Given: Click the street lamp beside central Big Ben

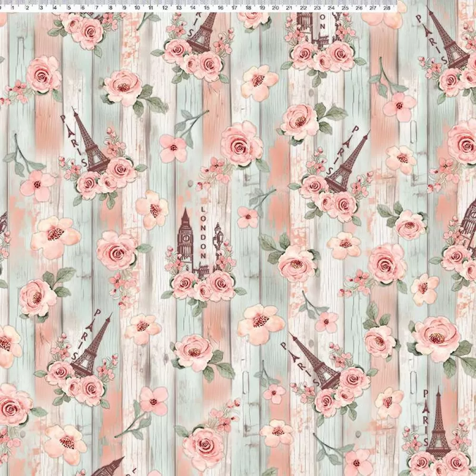Looking at the screenshot, I should click(x=219, y=245).
